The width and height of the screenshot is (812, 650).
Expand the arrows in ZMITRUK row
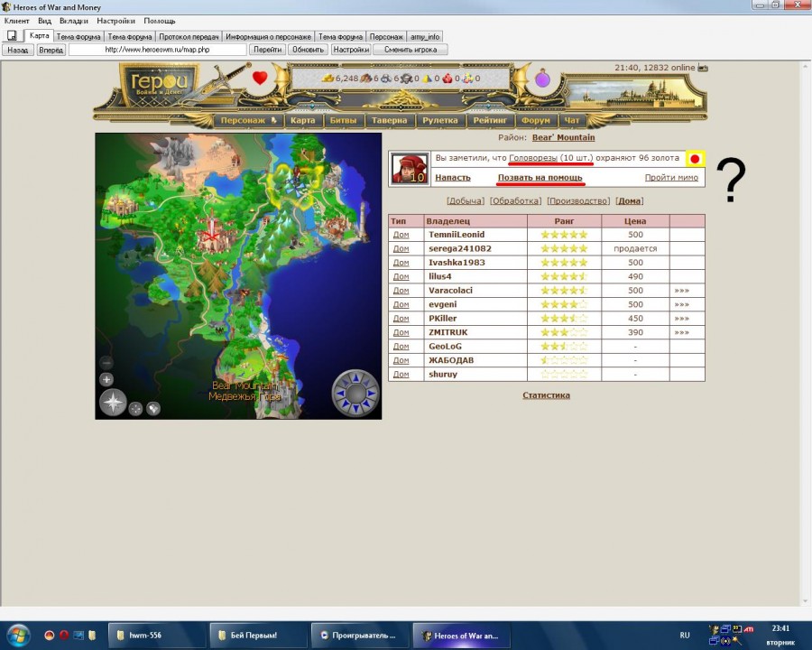[x=681, y=333]
